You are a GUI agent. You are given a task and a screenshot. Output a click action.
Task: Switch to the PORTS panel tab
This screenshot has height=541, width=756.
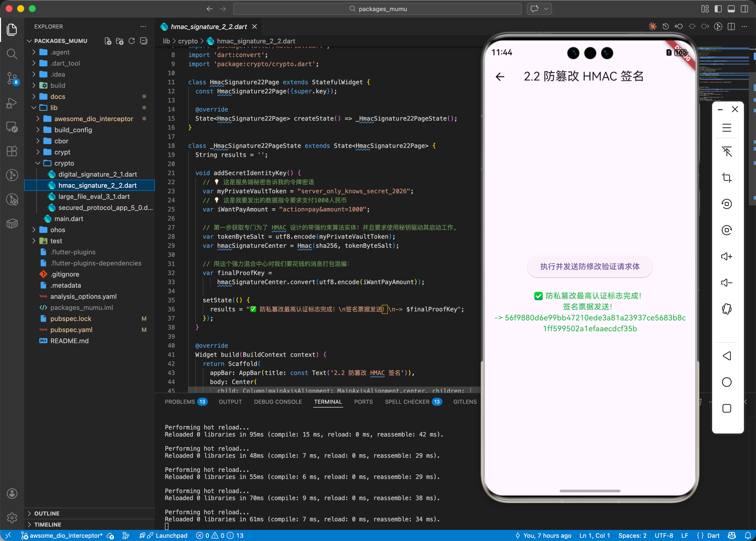pos(363,402)
